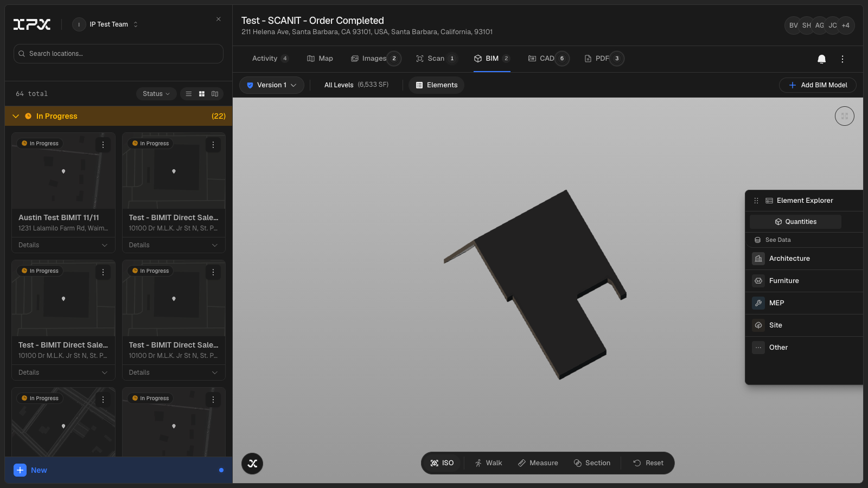Click the IPX logo
The image size is (868, 488).
tap(32, 24)
